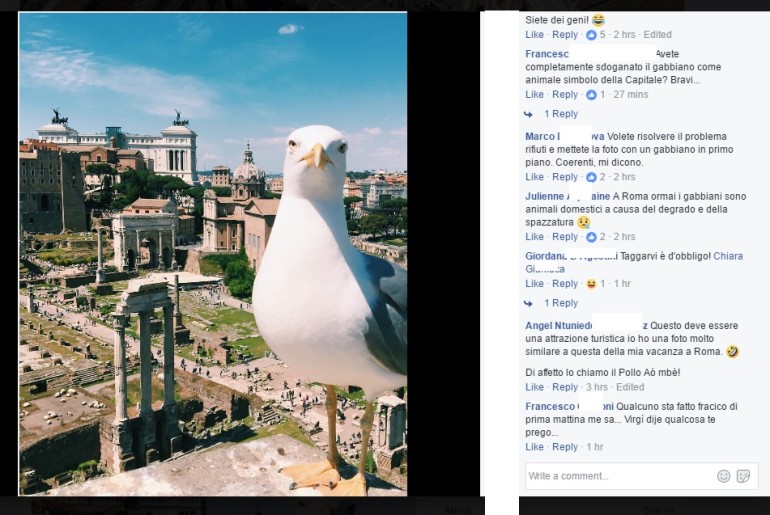Open the "Edited" history on "Siete dei geni!" comment
The width and height of the screenshot is (770, 515).
[x=657, y=35]
